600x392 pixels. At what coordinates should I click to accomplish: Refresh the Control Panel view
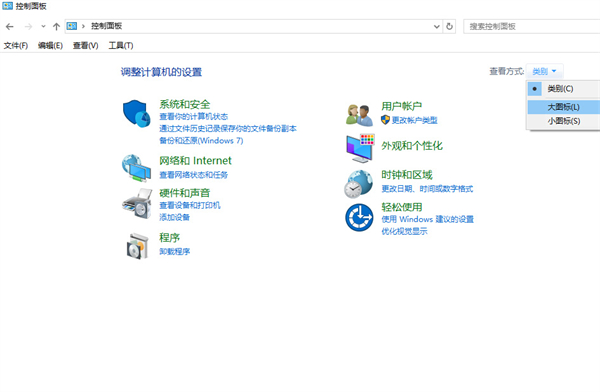pos(449,26)
